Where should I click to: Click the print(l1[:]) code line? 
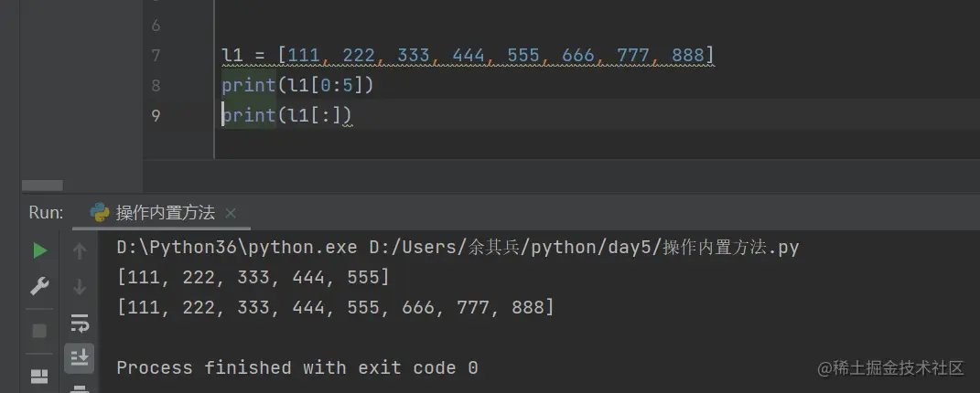pos(287,115)
